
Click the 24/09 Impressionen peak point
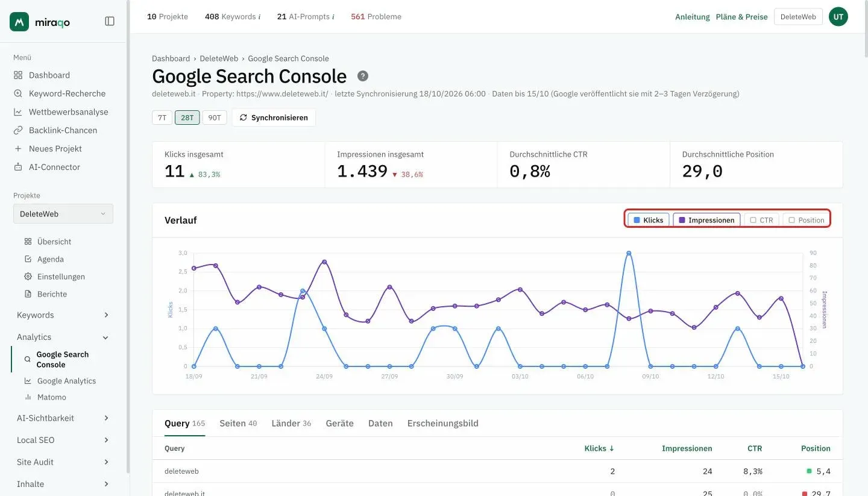coord(324,262)
